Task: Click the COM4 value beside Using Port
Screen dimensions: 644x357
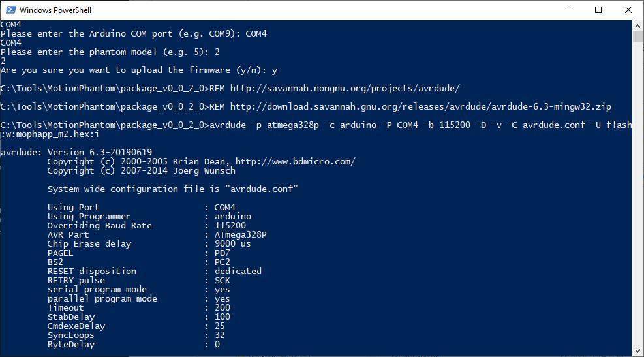Action: (x=225, y=207)
